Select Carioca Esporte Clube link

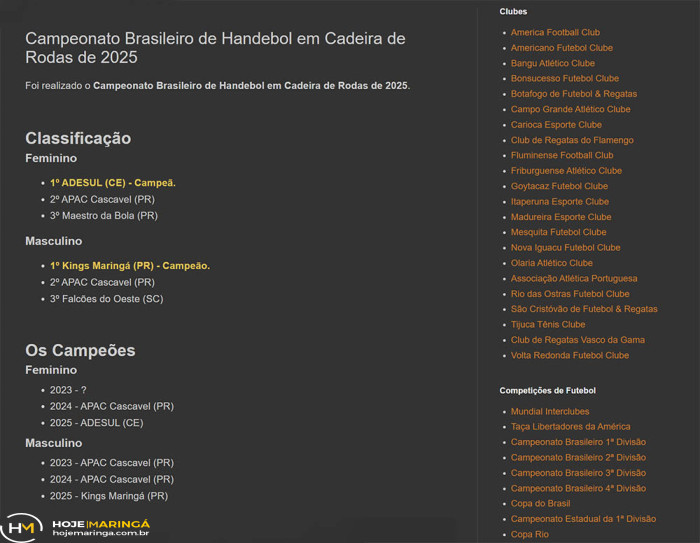point(556,125)
